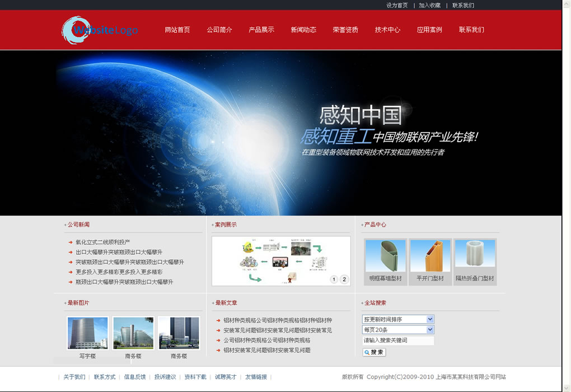Switch to the 技术中心 navigation tab
This screenshot has width=571, height=392.
click(387, 30)
